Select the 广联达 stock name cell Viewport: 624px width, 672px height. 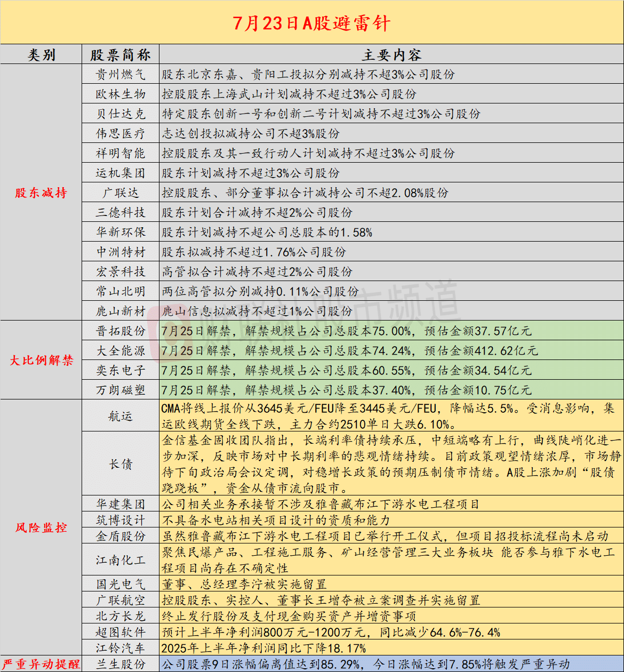click(121, 193)
